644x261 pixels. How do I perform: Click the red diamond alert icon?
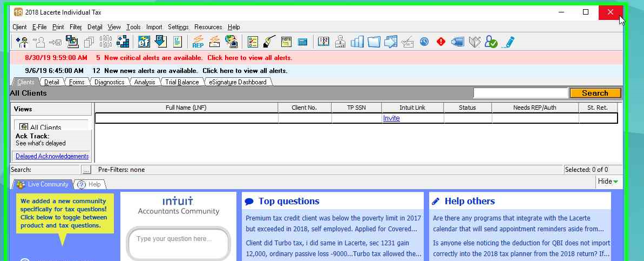click(x=441, y=42)
